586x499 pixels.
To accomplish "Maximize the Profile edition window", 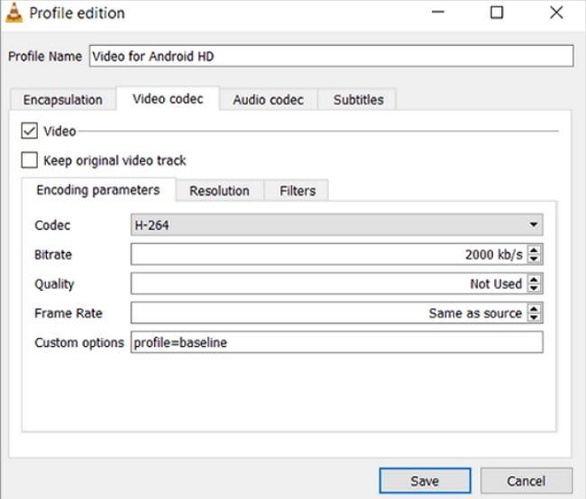I will [x=496, y=12].
